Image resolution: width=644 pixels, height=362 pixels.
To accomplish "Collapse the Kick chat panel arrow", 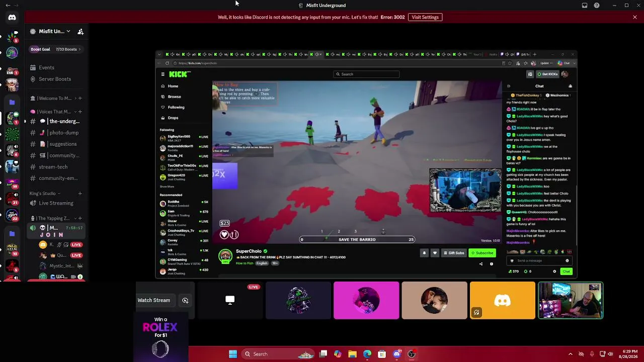I will coord(509,86).
